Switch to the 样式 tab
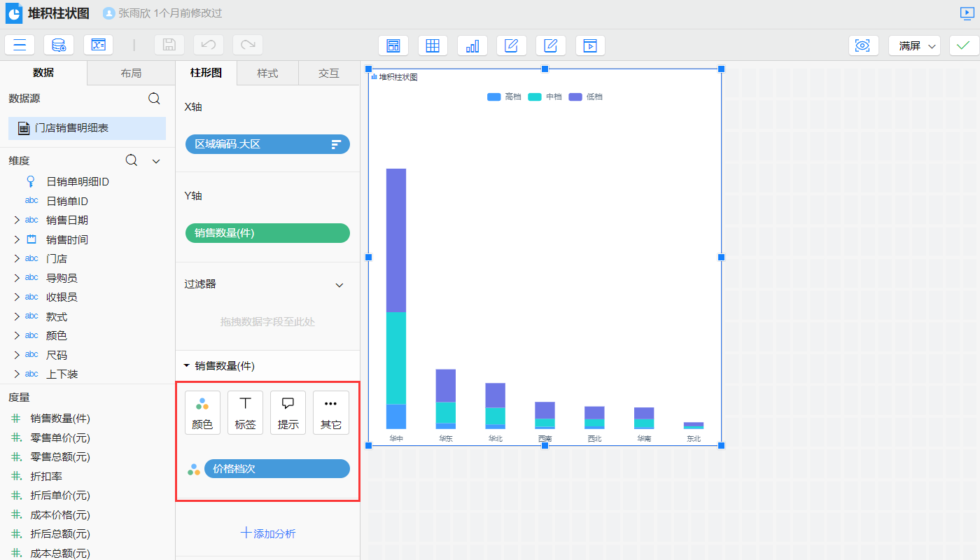Viewport: 980px width, 560px height. (x=267, y=73)
